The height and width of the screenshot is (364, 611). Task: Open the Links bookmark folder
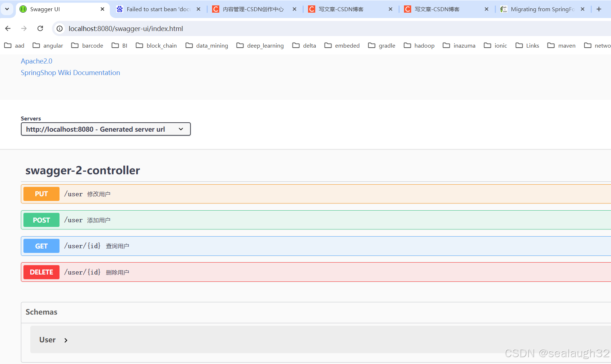(527, 45)
